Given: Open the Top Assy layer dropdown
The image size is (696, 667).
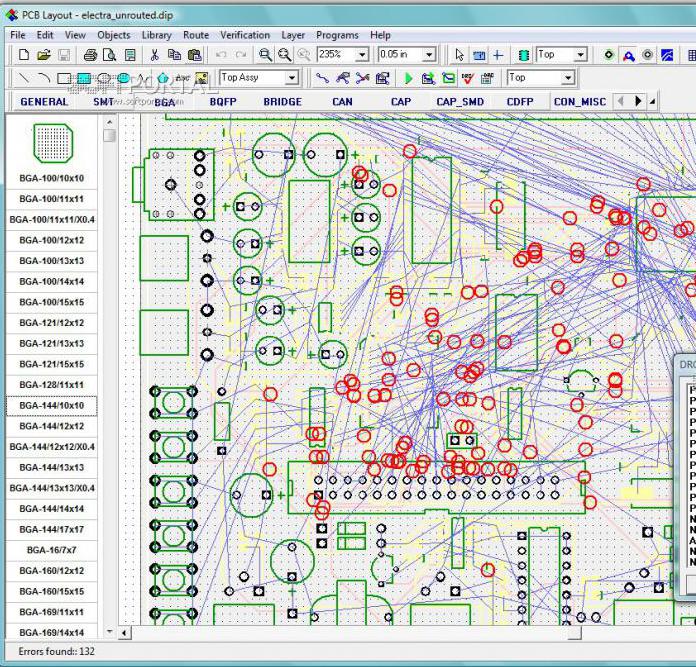Looking at the screenshot, I should click(291, 78).
